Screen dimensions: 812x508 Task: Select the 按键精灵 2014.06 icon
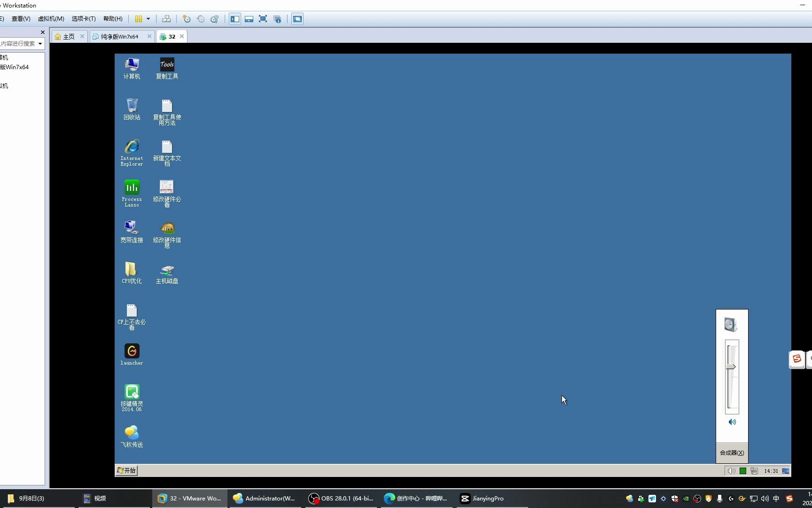coord(132,398)
